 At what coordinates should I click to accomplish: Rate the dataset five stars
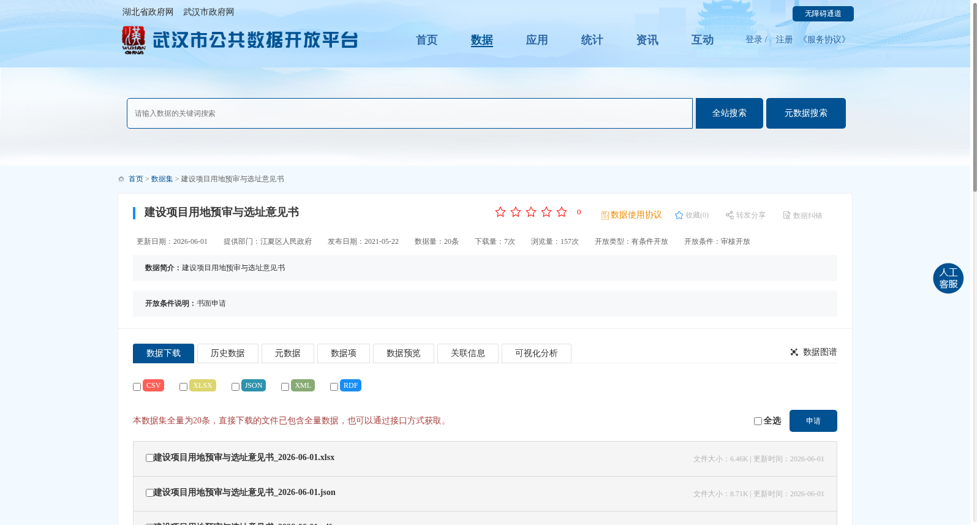(562, 212)
